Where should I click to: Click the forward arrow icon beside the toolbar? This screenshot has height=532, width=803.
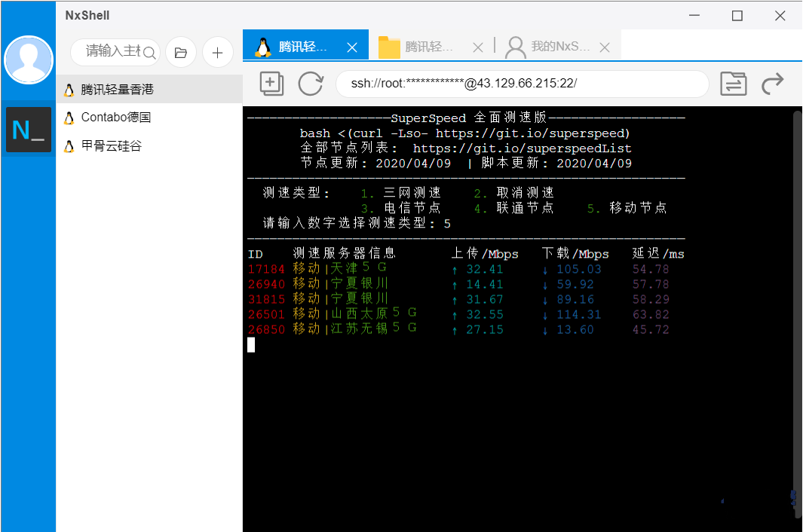772,84
